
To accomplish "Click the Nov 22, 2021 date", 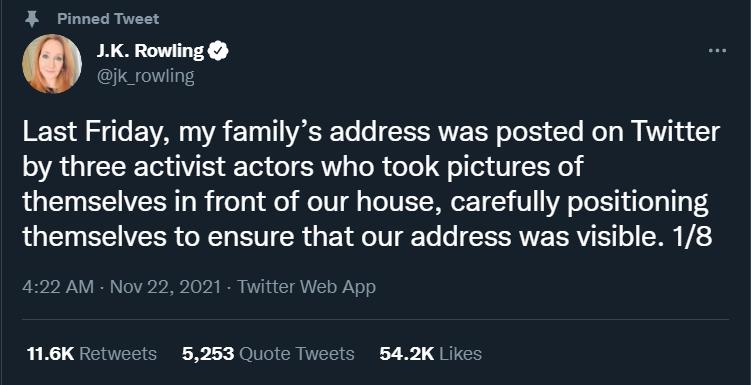I will [165, 287].
